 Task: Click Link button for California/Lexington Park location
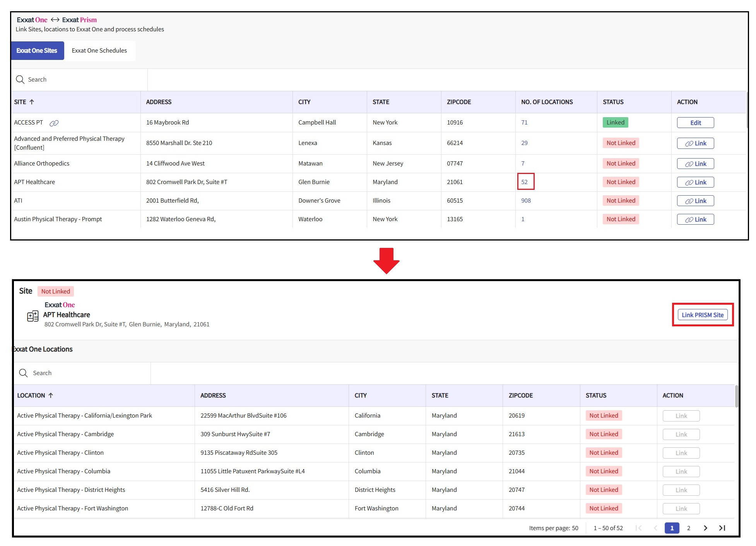click(681, 416)
